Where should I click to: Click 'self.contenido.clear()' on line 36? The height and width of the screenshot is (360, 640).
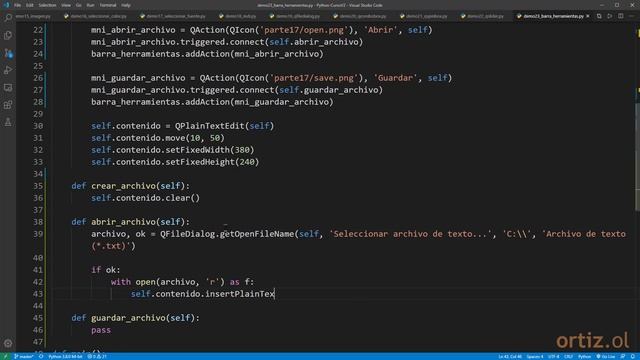(146, 198)
